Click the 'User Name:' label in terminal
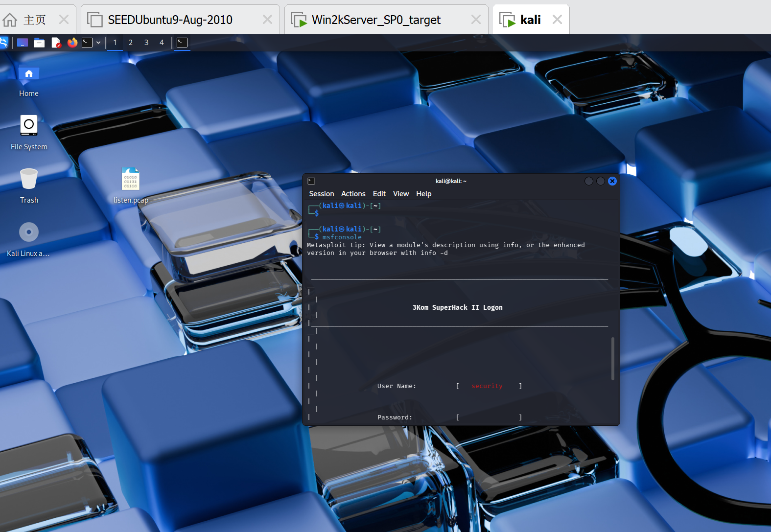The width and height of the screenshot is (771, 532). click(397, 386)
